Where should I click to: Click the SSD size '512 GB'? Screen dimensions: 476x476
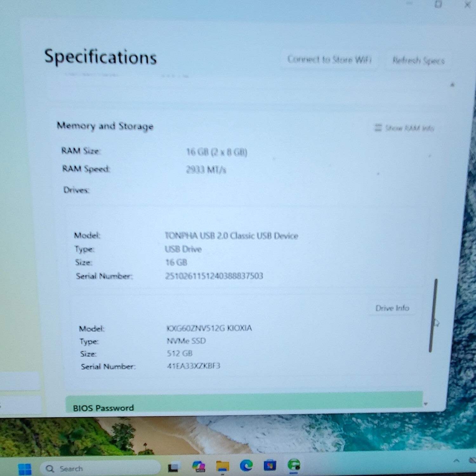coord(180,354)
